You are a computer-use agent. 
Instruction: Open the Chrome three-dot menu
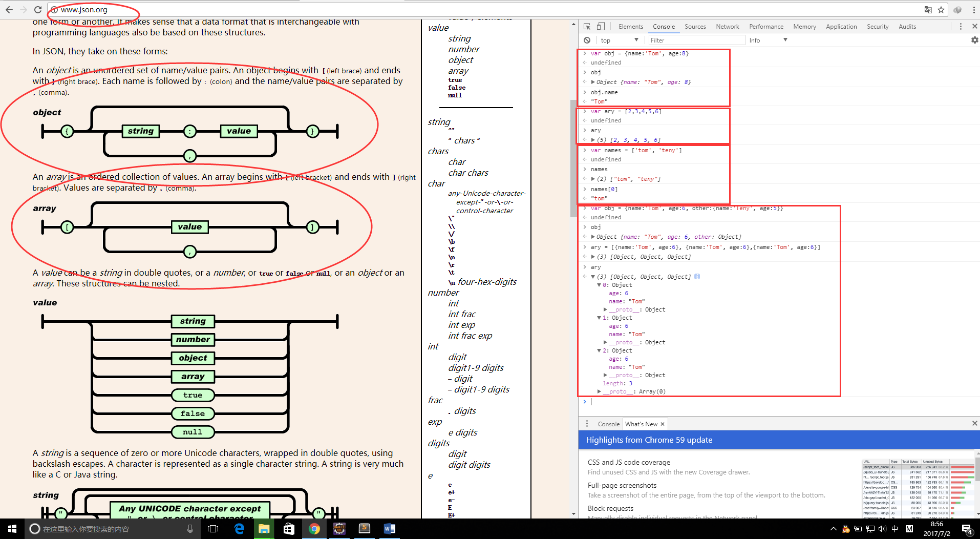click(x=974, y=10)
